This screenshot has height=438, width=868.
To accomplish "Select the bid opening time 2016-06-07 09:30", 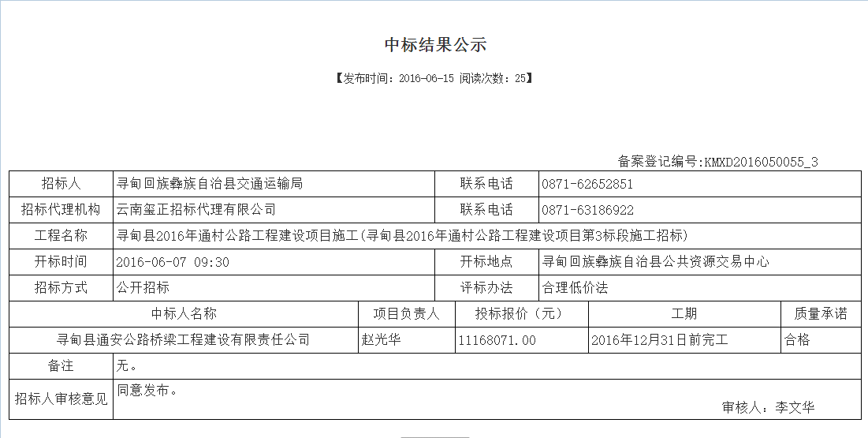I will click(x=173, y=262).
